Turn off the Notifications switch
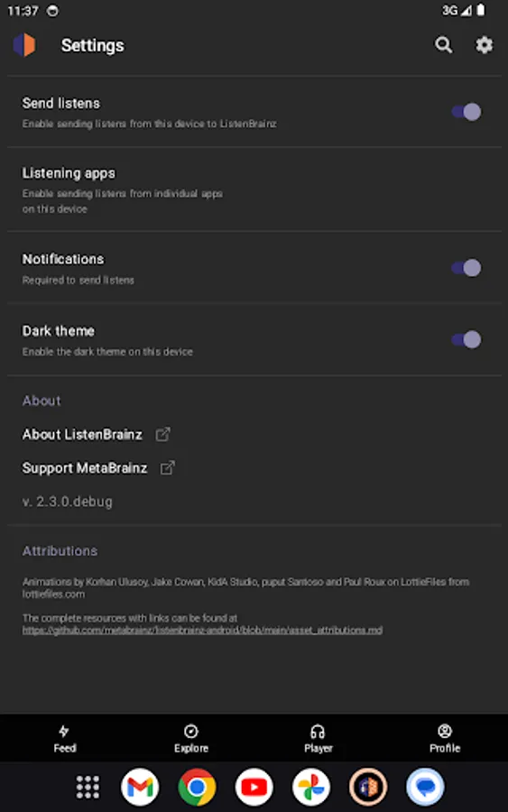The width and height of the screenshot is (508, 812). pyautogui.click(x=466, y=268)
